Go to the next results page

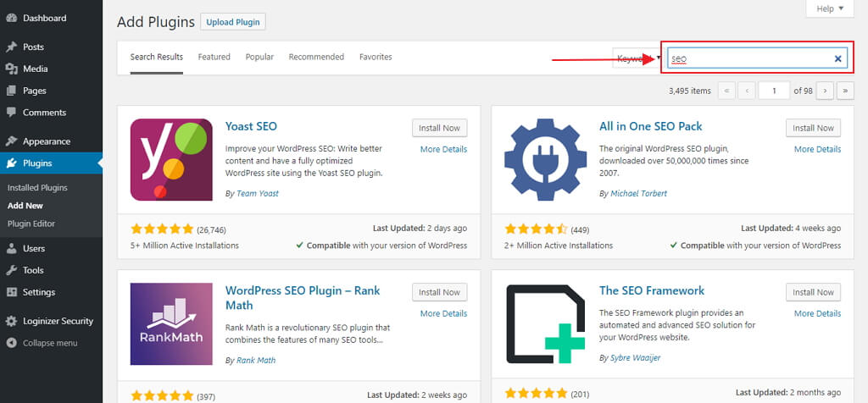click(825, 91)
